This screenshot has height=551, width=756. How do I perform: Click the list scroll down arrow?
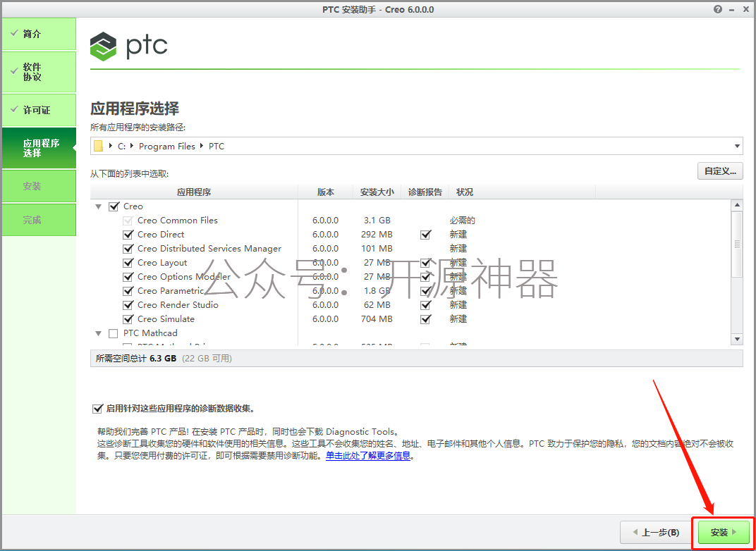pos(737,339)
